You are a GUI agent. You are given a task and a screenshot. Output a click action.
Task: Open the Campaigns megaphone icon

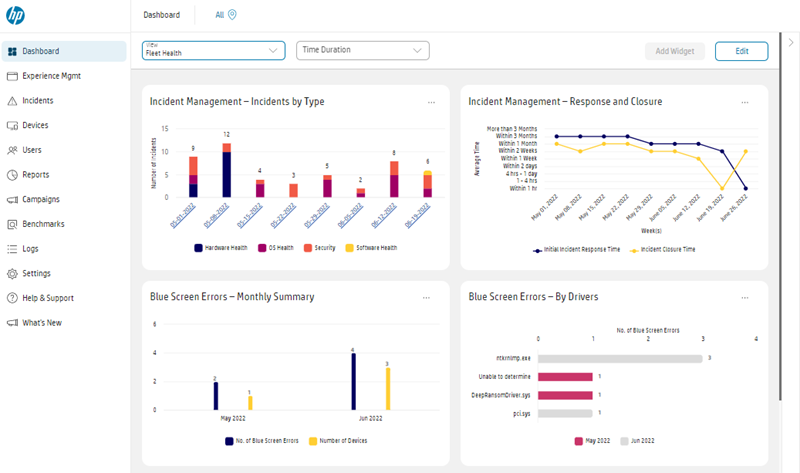12,199
